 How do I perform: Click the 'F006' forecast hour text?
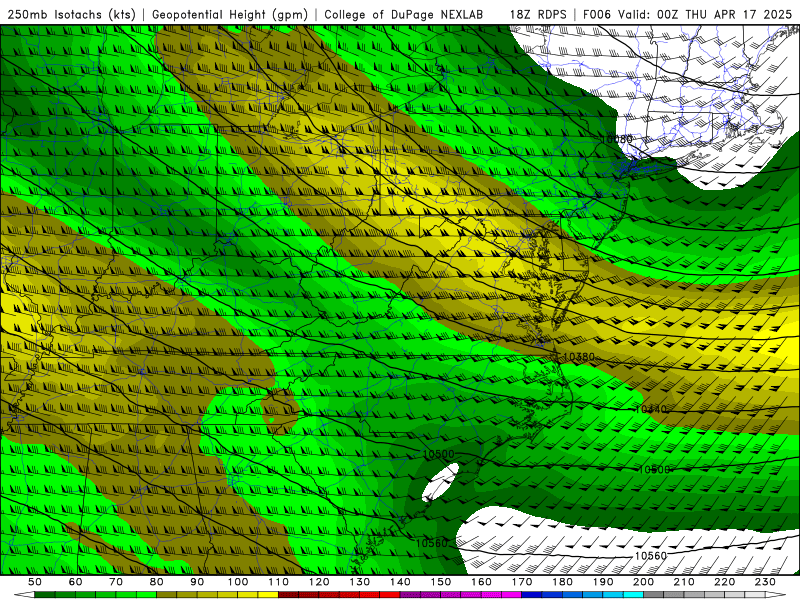[x=596, y=14]
